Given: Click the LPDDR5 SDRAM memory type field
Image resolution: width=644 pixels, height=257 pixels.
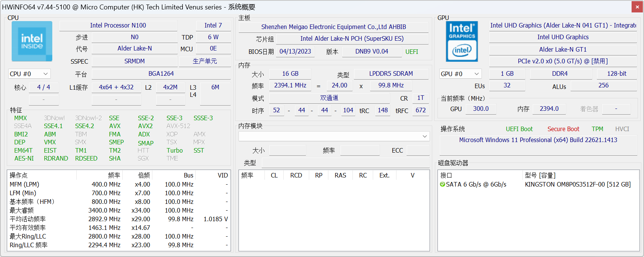Looking at the screenshot, I should tap(391, 74).
